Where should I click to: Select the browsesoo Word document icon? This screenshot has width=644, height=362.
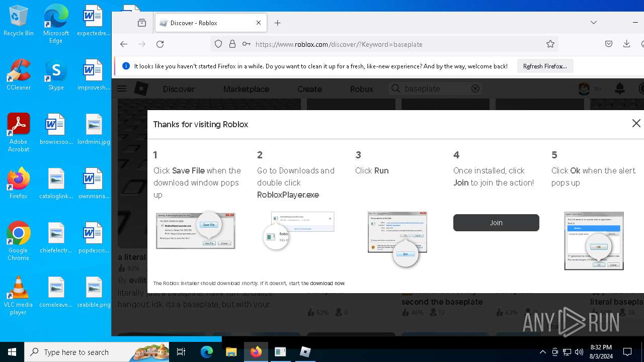coord(56,129)
